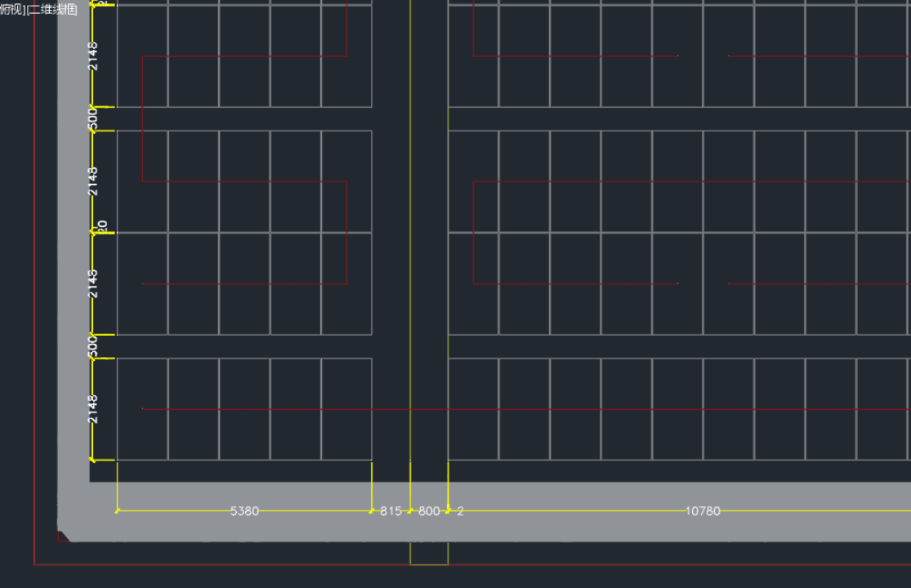Select the bottom-right panel cell of the left array
This screenshot has height=588, width=911.
pyautogui.click(x=346, y=409)
